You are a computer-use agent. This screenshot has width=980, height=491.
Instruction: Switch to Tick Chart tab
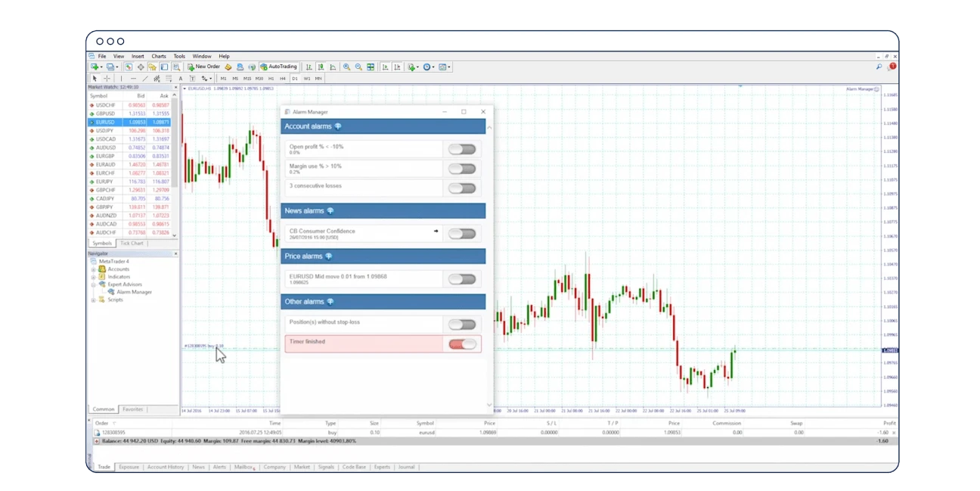[132, 244]
